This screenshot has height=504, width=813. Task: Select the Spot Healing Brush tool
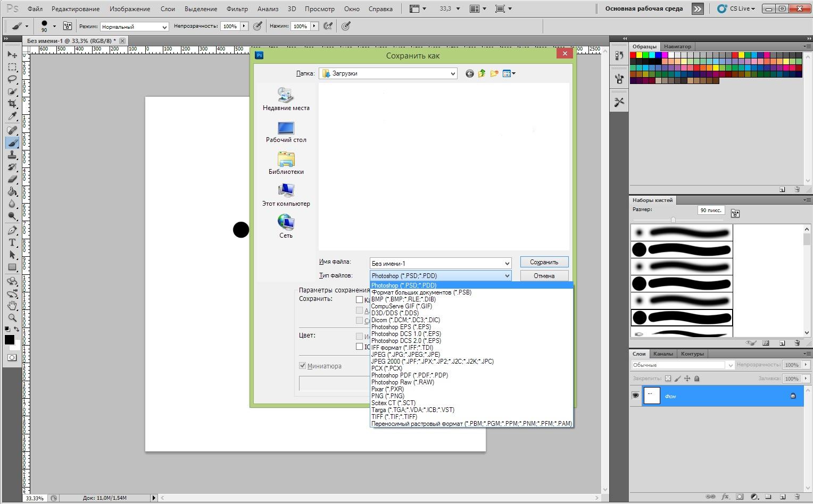pos(12,130)
